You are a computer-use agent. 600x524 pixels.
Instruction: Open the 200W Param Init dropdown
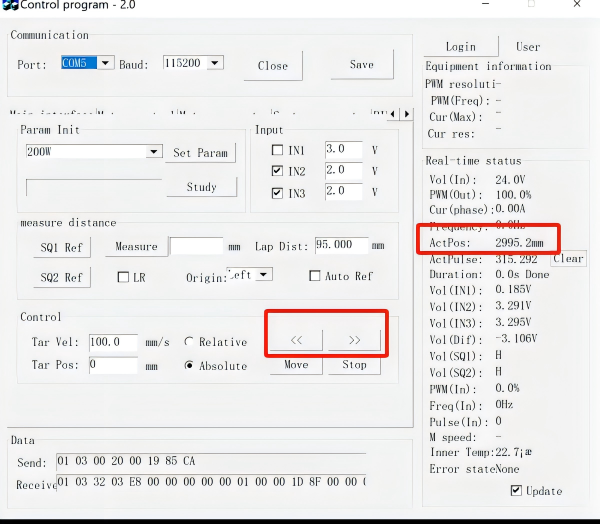[153, 152]
